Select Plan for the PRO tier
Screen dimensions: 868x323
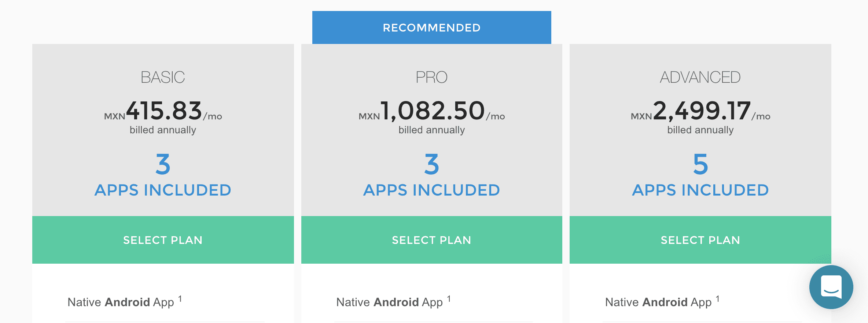pos(431,240)
